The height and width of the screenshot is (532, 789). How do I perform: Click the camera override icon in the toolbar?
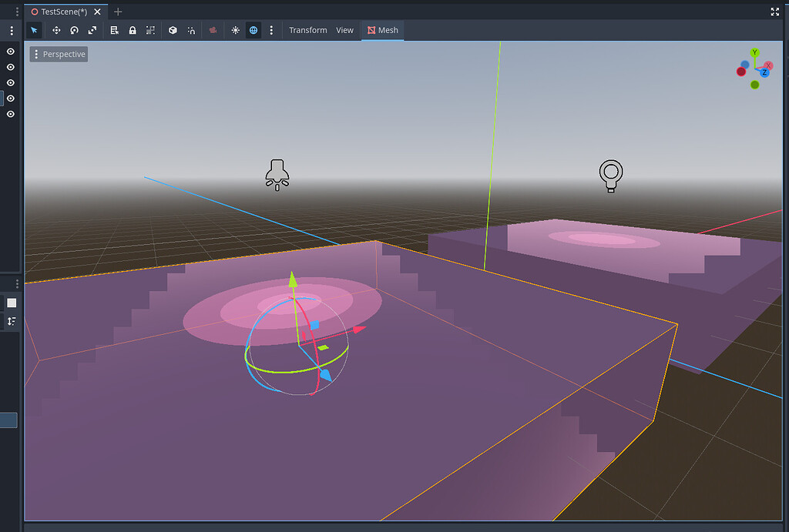(213, 30)
